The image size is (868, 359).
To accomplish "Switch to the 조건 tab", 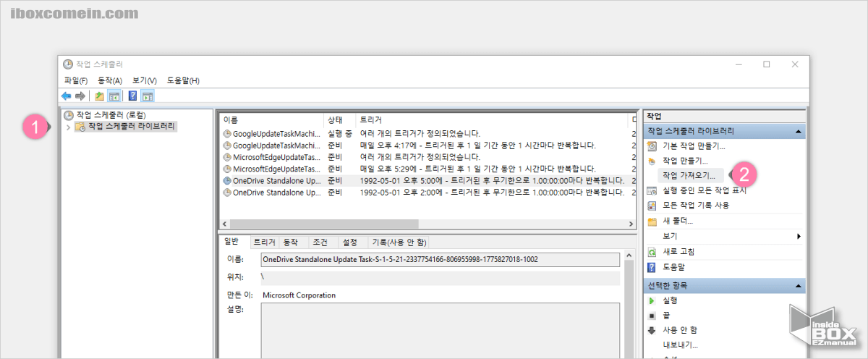I will point(320,242).
